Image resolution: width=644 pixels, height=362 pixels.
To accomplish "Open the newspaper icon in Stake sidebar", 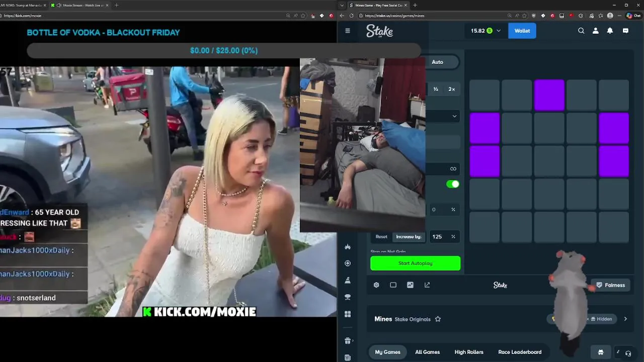I will (348, 357).
